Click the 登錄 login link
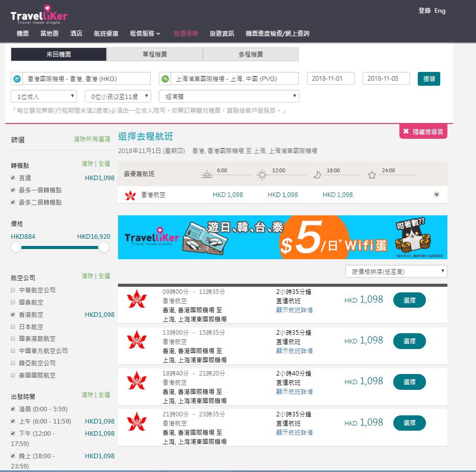 point(425,11)
